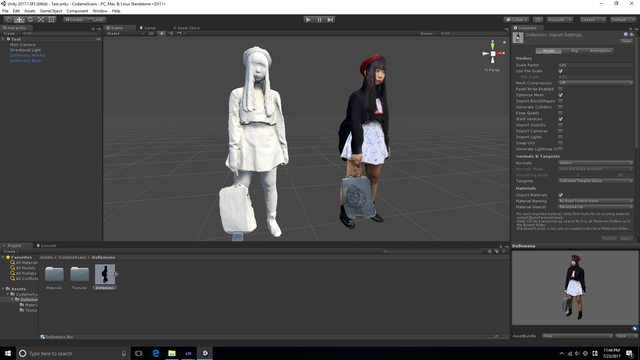Select the Hand tool in the toolbar
The height and width of the screenshot is (360, 640).
tap(8, 20)
